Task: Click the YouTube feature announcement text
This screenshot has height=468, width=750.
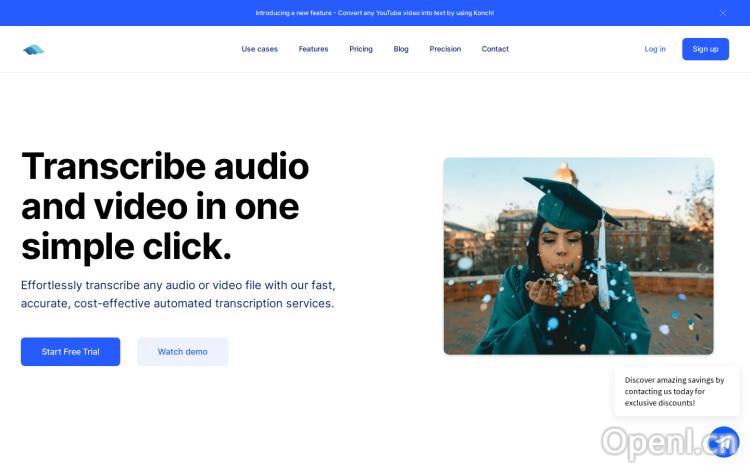Action: pos(375,13)
